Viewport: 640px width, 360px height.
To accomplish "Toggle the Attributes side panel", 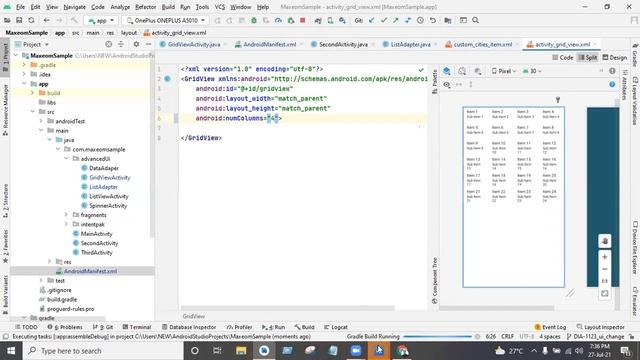I will coord(624,84).
